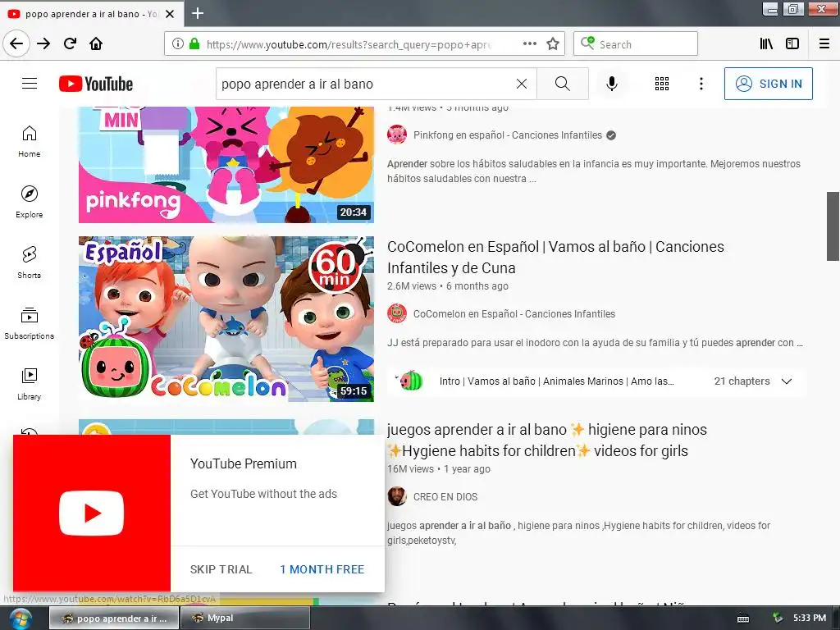The width and height of the screenshot is (840, 630).
Task: Select Mypal taskbar item
Action: tap(244, 619)
